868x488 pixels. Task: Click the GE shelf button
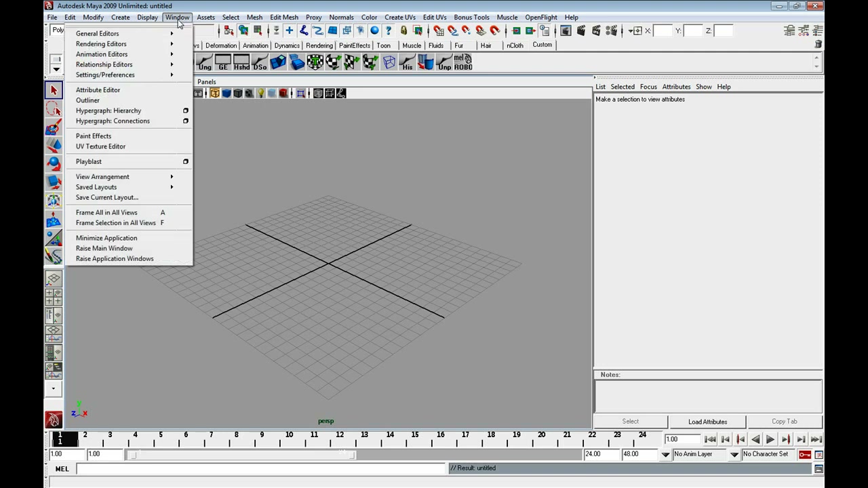coord(223,63)
